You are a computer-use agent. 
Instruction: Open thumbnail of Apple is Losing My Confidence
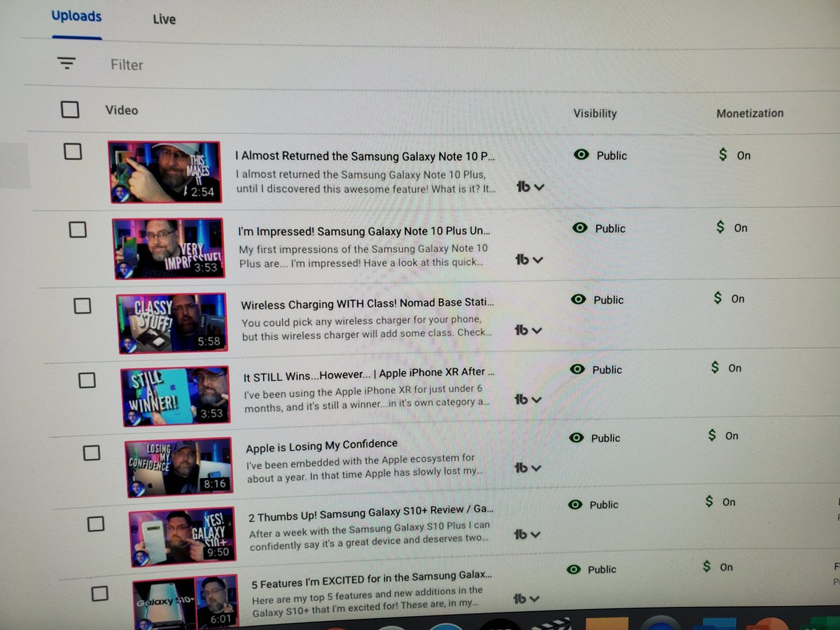pyautogui.click(x=179, y=467)
